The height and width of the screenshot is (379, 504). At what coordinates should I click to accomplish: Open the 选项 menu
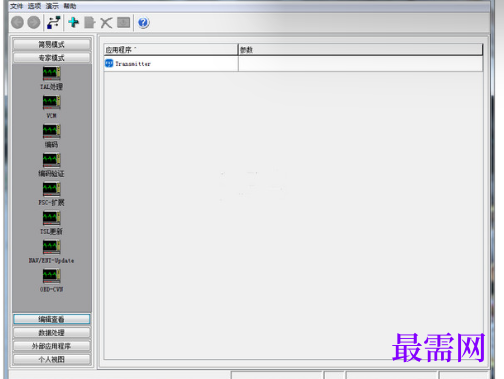pyautogui.click(x=34, y=6)
